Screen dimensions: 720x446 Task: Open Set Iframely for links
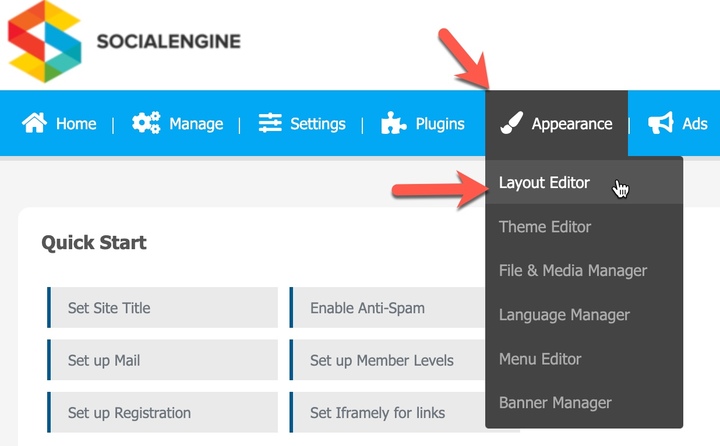click(x=388, y=412)
